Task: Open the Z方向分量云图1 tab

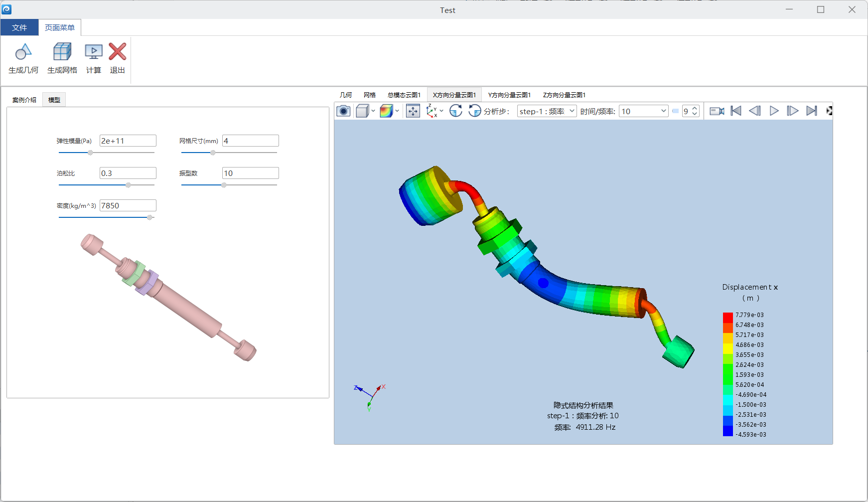Action: tap(564, 95)
